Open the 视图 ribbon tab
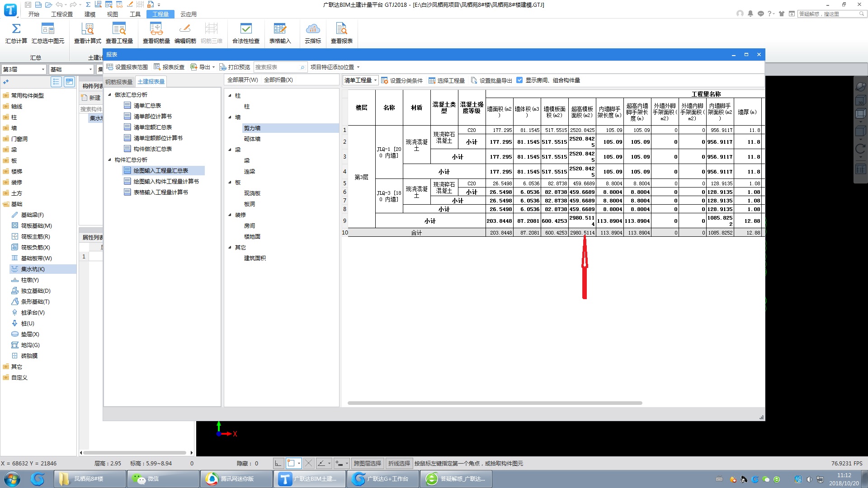The height and width of the screenshot is (488, 868). point(113,14)
